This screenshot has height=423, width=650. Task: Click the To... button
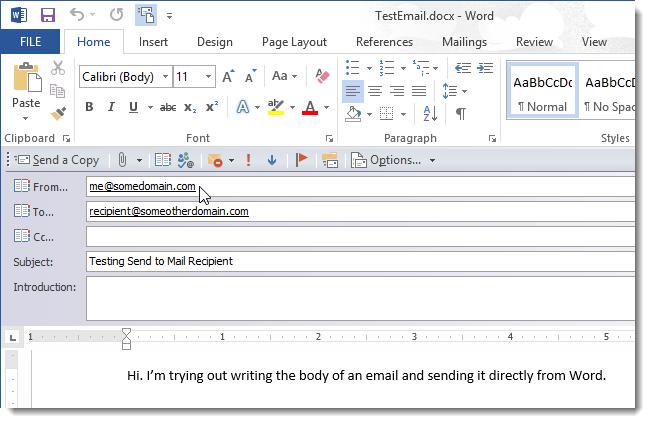click(x=34, y=212)
